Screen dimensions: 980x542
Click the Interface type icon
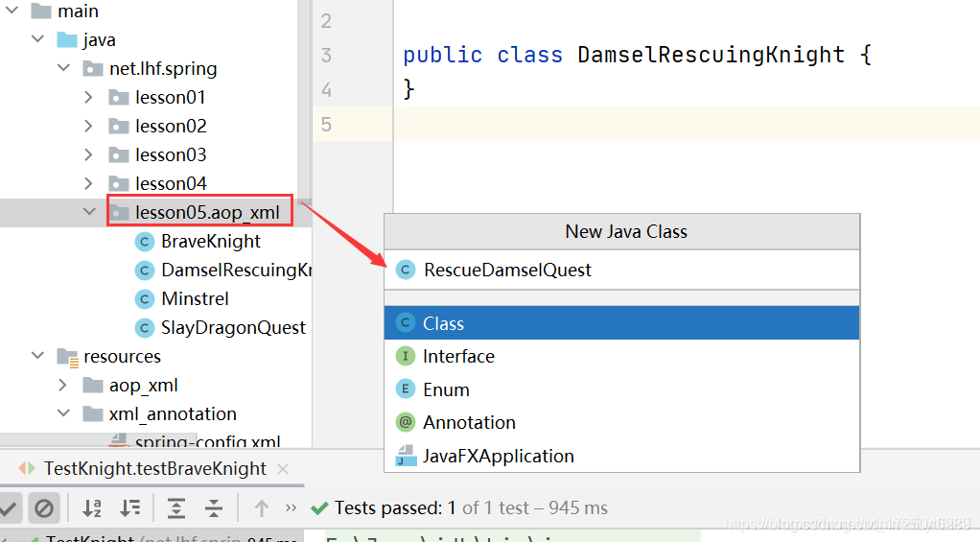[405, 356]
